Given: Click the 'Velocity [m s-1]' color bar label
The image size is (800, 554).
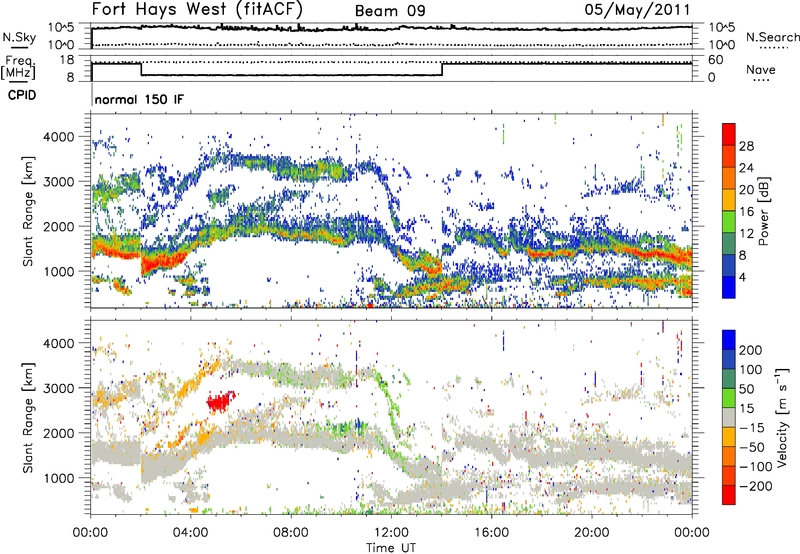Looking at the screenshot, I should [782, 417].
